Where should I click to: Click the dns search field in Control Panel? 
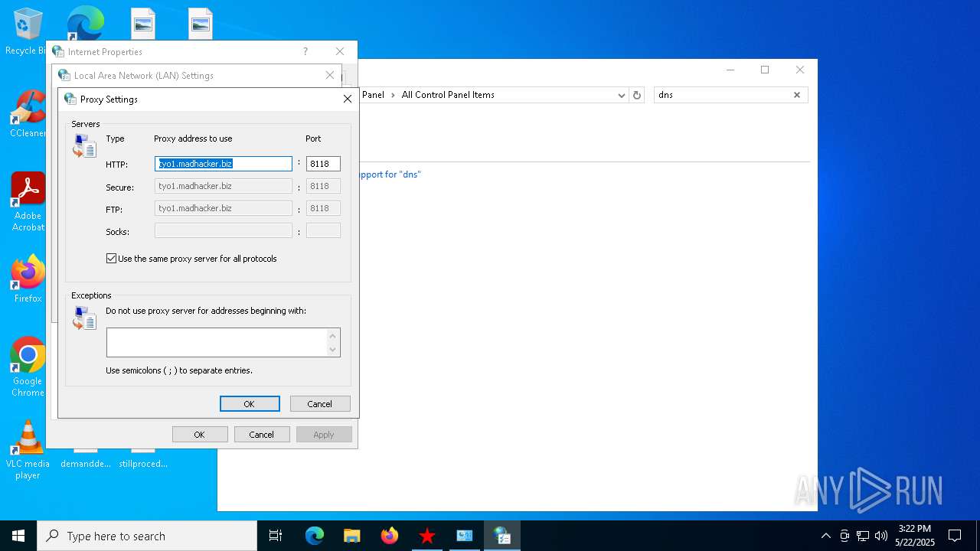point(722,95)
